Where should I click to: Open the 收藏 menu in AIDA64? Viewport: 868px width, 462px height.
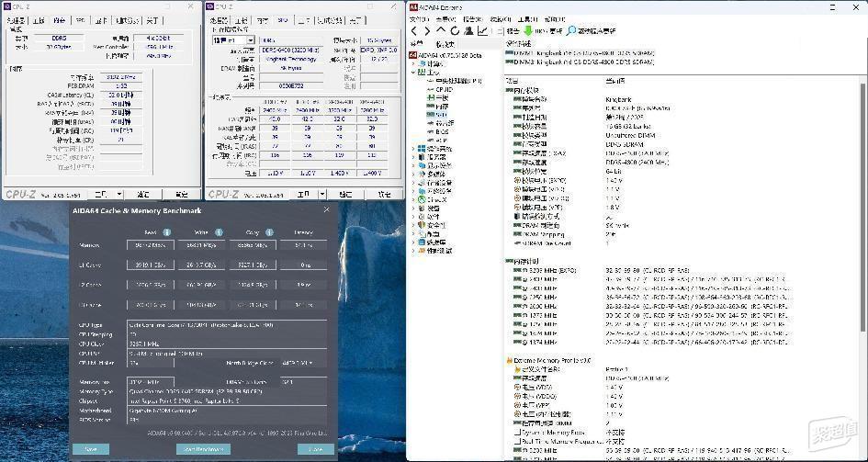501,19
